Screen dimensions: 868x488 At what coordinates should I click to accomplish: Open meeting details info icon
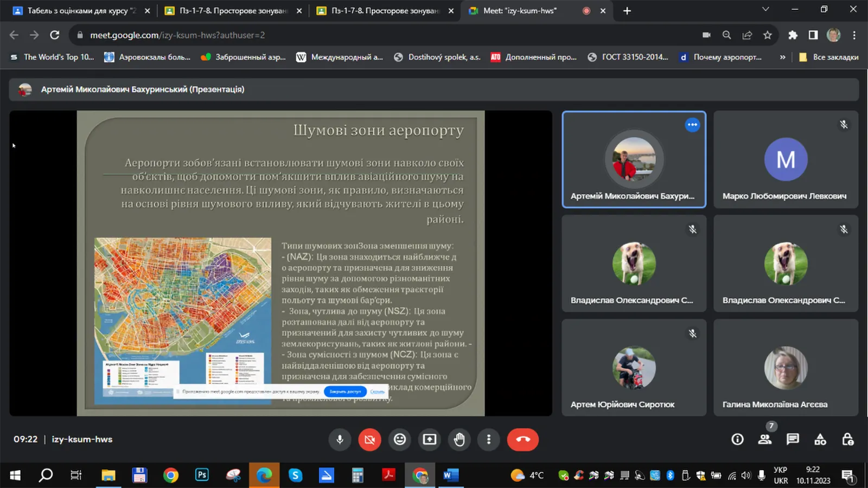737,439
